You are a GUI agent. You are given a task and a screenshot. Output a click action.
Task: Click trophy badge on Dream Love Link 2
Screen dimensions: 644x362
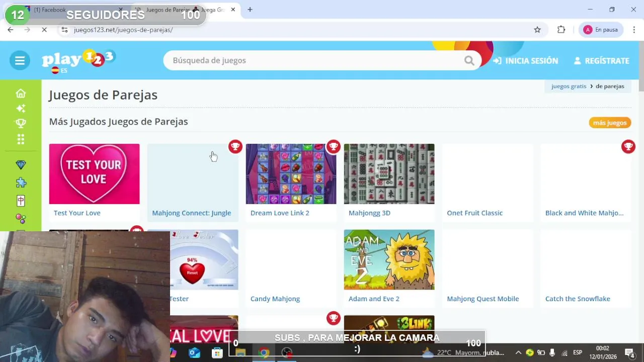click(333, 146)
